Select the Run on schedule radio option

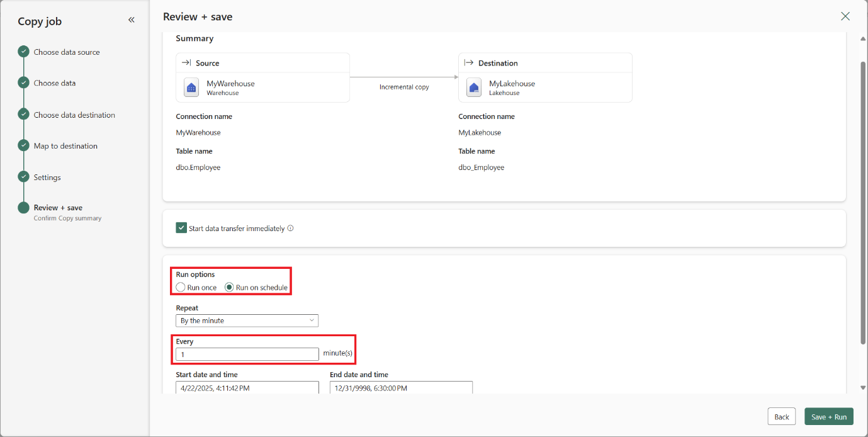(229, 288)
